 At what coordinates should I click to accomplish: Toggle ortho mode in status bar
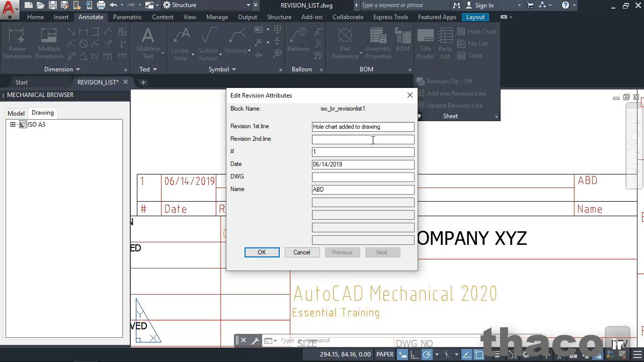point(415,354)
